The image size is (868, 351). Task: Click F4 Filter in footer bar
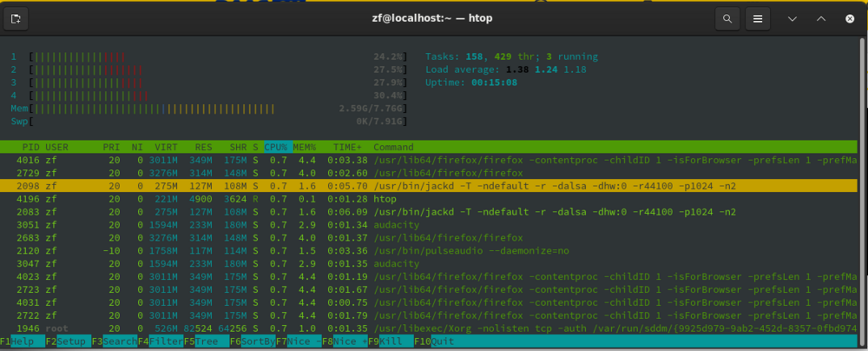tap(161, 341)
